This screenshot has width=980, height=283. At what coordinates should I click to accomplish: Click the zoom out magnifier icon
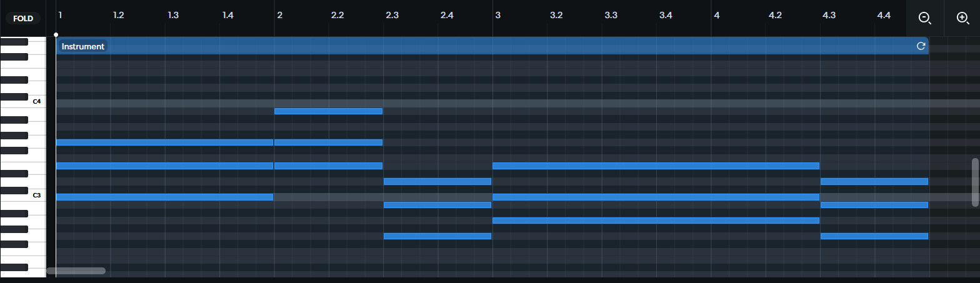coord(924,17)
